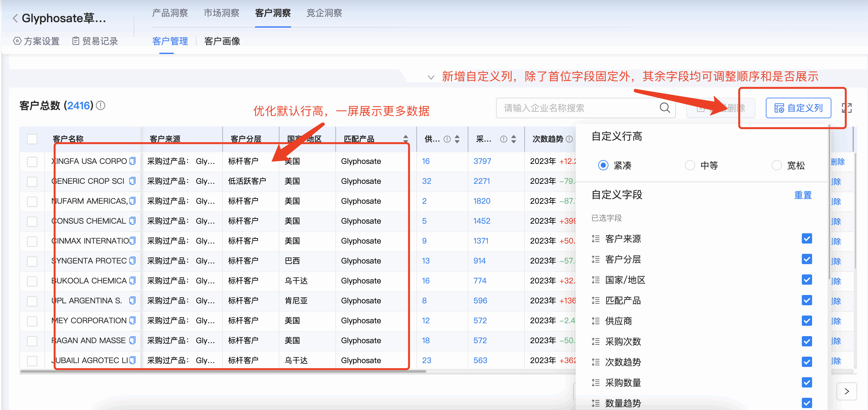868x410 pixels.
Task: Open the 自定义列 settings button
Action: [x=799, y=108]
